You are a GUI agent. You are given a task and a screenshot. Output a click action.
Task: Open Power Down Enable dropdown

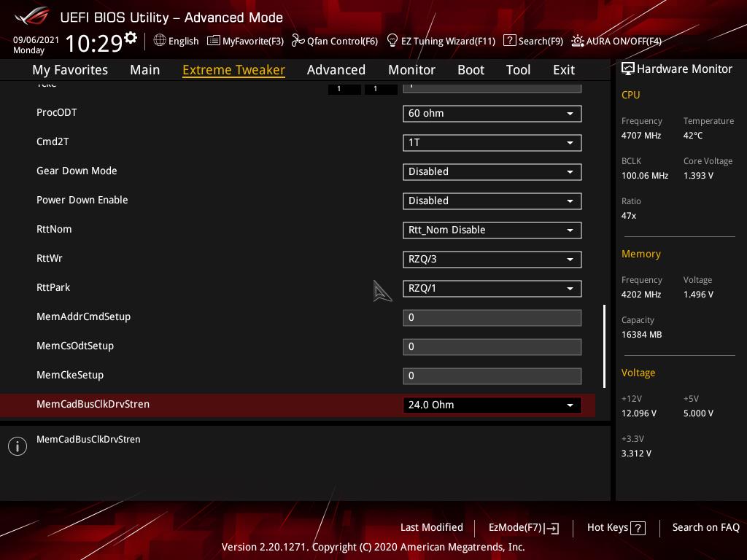[492, 201]
